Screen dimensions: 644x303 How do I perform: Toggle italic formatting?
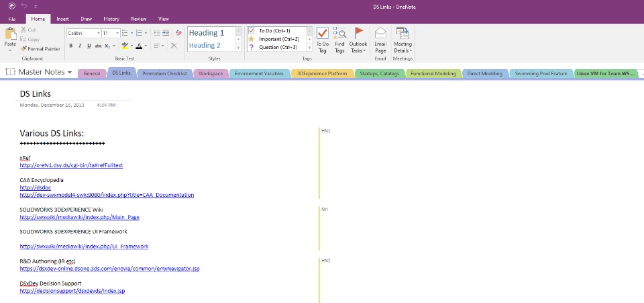(x=80, y=46)
